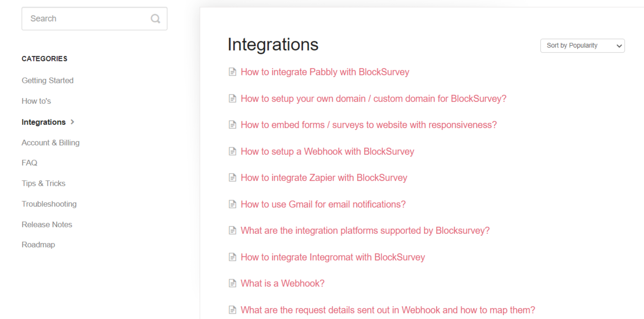Click document icon beside 'What is a Webhook?'

232,283
